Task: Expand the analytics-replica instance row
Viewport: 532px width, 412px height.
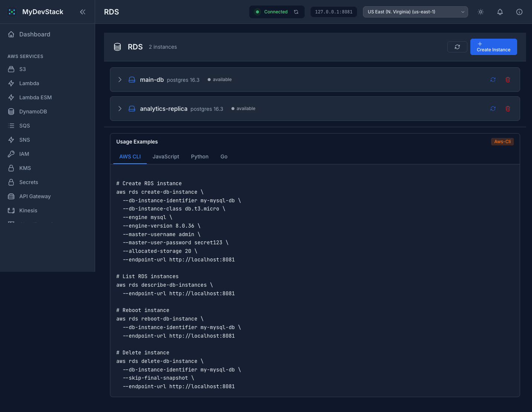Action: coord(120,109)
